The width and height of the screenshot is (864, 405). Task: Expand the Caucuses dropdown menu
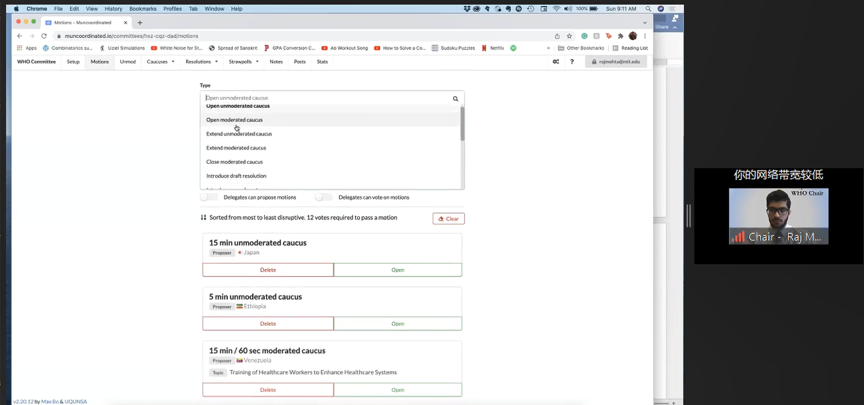[x=160, y=62]
